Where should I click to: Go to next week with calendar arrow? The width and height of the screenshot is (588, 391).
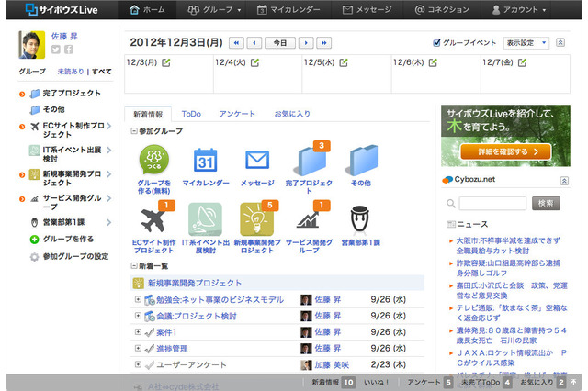coord(323,43)
